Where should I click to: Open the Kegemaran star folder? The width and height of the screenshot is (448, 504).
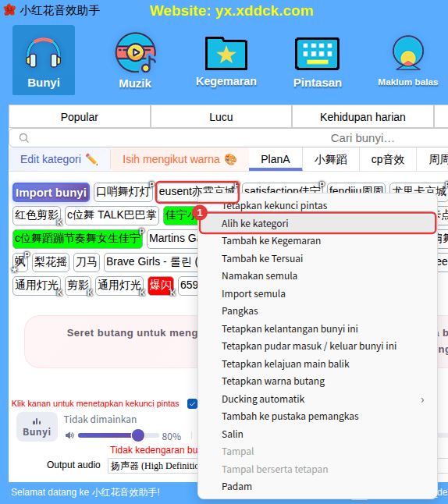(226, 62)
